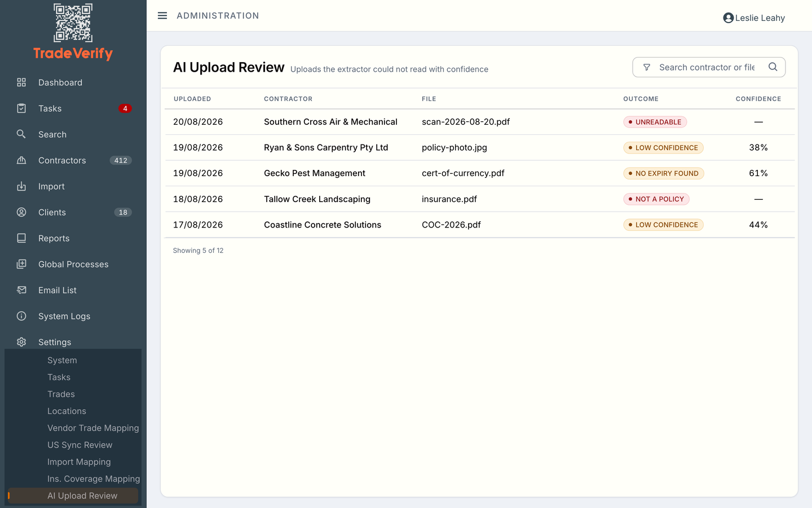This screenshot has height=508, width=812.
Task: Click the Tasks clipboard icon
Action: [21, 108]
